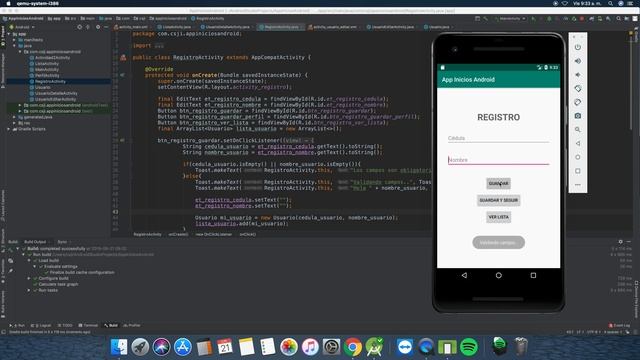
Task: Open the run configuration dropdown in toolbar
Action: [x=509, y=18]
